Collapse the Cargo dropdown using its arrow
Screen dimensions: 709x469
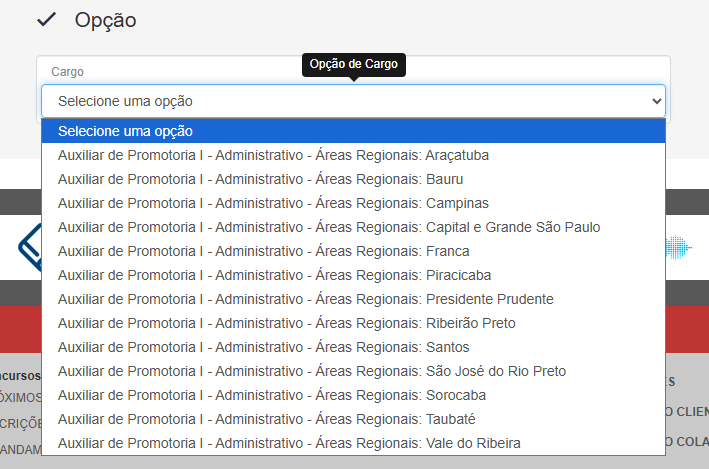[656, 101]
